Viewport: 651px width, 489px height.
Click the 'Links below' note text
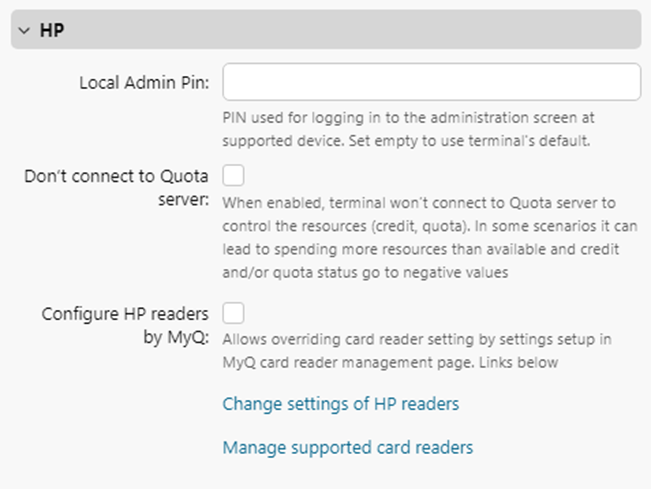tap(520, 362)
